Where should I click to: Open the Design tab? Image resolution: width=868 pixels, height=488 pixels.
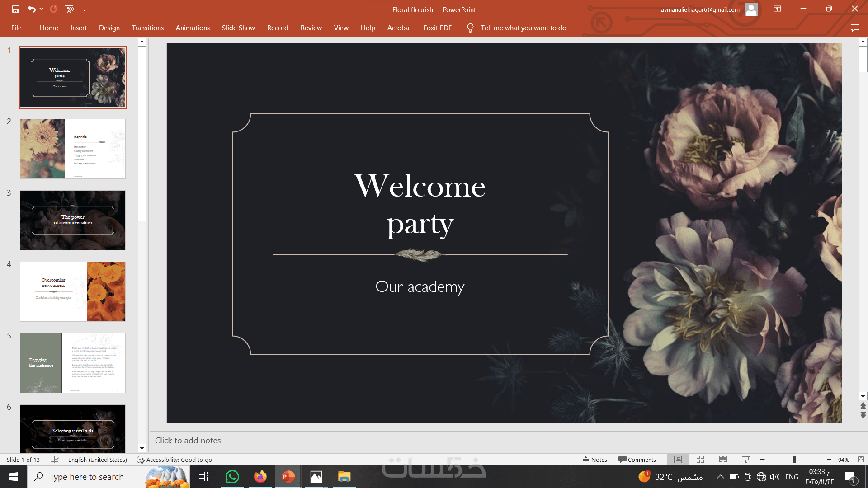tap(109, 28)
